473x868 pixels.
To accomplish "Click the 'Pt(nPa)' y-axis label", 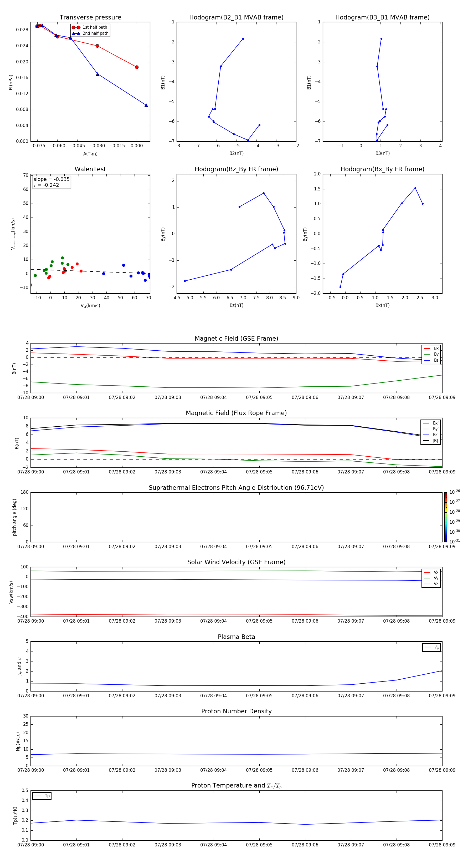I will tap(11, 82).
